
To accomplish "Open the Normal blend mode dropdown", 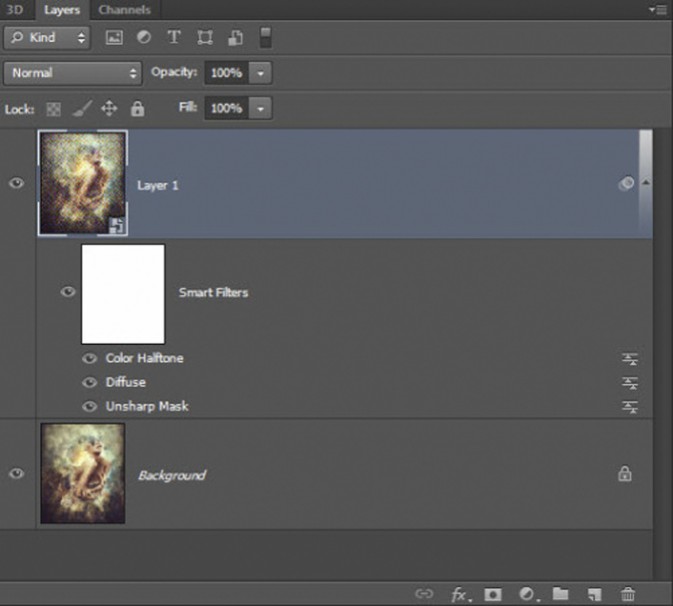I will pyautogui.click(x=74, y=73).
